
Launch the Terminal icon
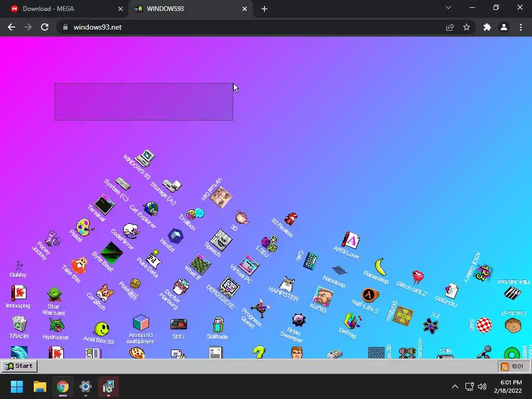105,204
